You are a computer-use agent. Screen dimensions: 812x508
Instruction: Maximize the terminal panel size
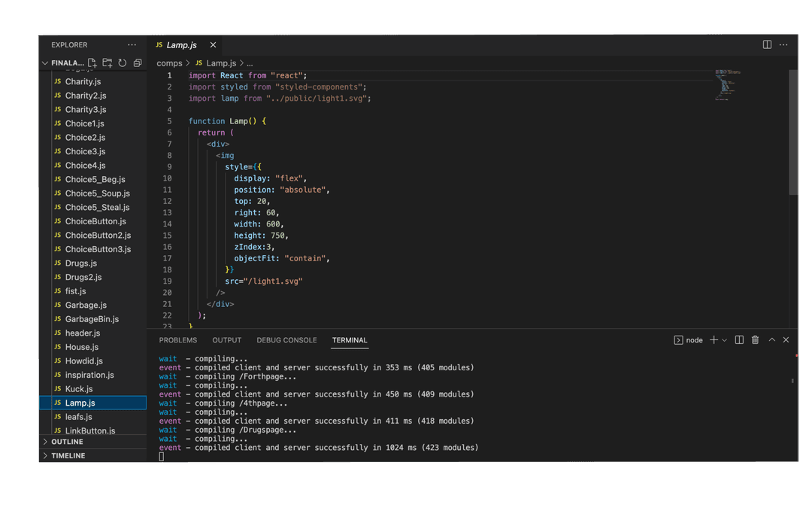click(x=771, y=340)
